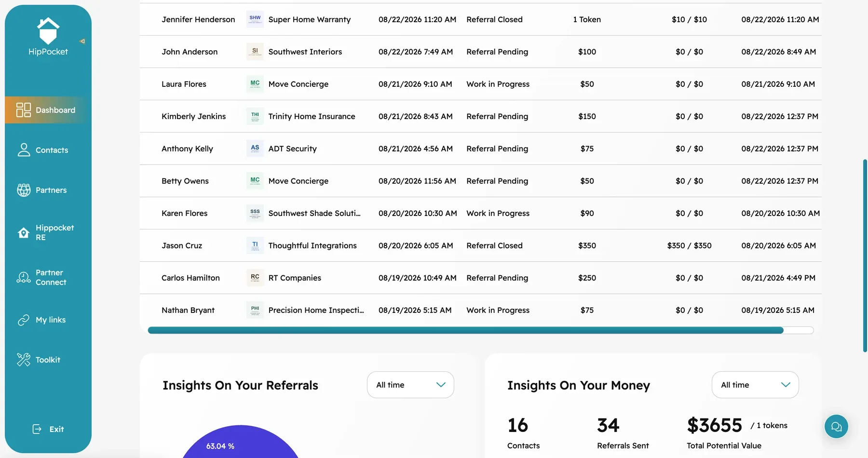This screenshot has width=868, height=458.
Task: Select contact John Anderson
Action: tap(190, 52)
